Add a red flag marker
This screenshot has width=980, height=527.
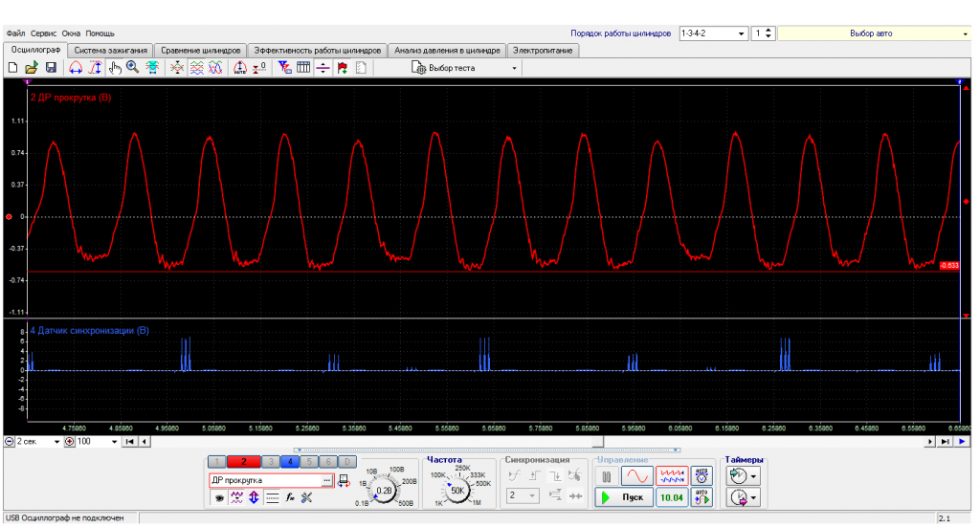click(x=342, y=68)
